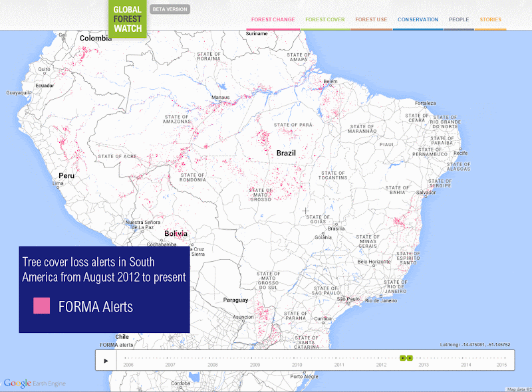
Task: Open the CONSERVATION section
Action: 418,20
